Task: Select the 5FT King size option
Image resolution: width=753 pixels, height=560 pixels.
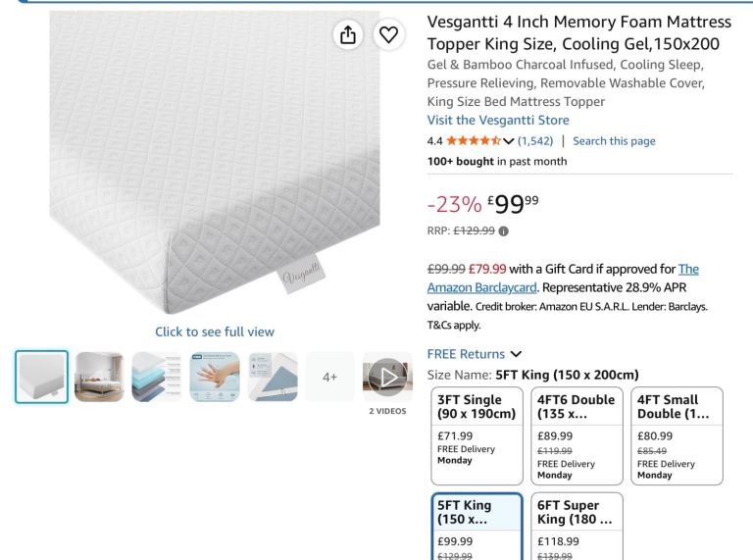Action: pos(477,527)
